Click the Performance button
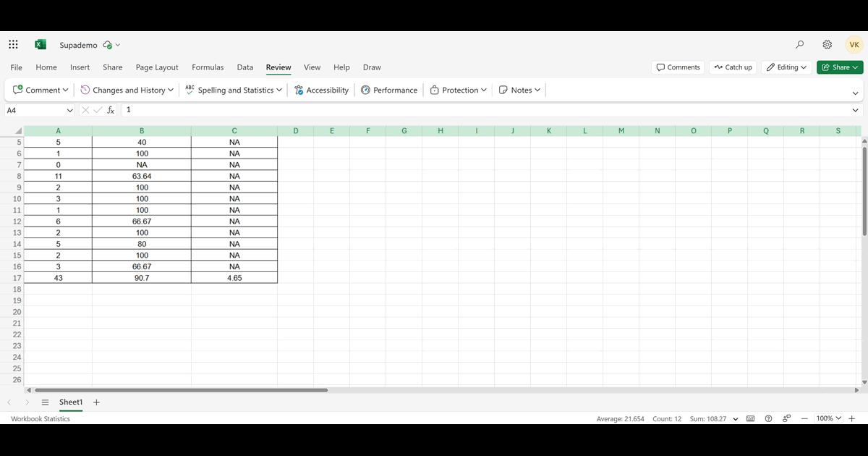The image size is (868, 456). 389,90
